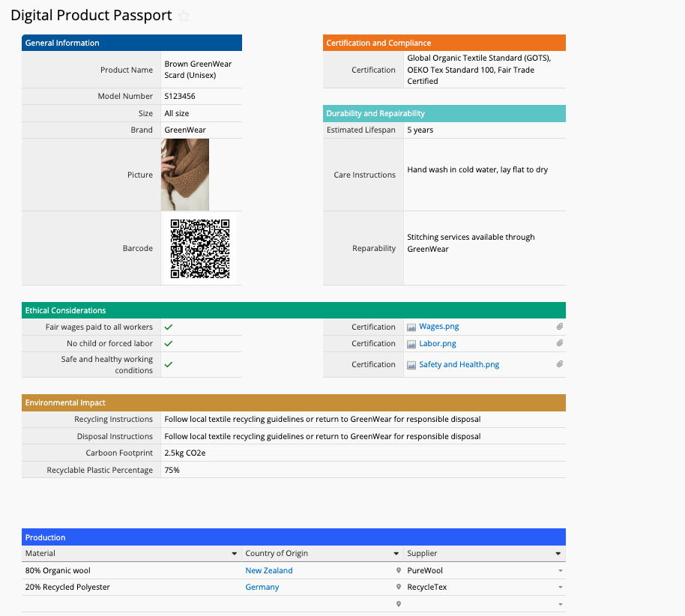Open the New Zealand country link

(x=269, y=570)
